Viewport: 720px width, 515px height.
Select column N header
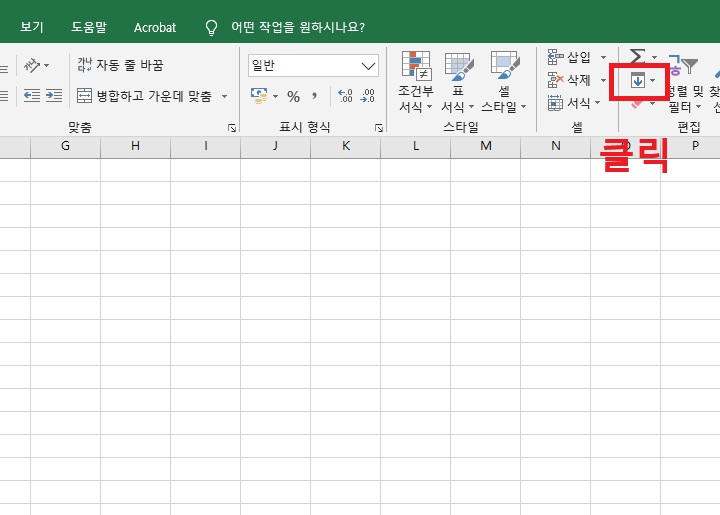pyautogui.click(x=555, y=146)
